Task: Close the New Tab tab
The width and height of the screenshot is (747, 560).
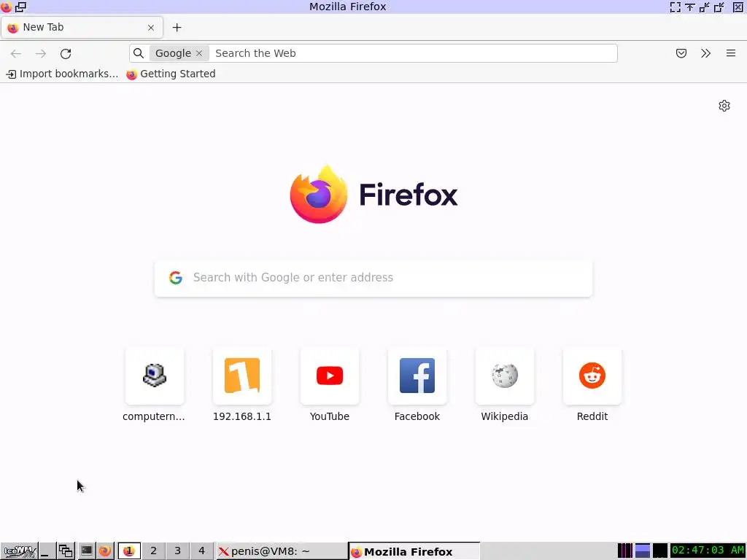Action: [151, 28]
